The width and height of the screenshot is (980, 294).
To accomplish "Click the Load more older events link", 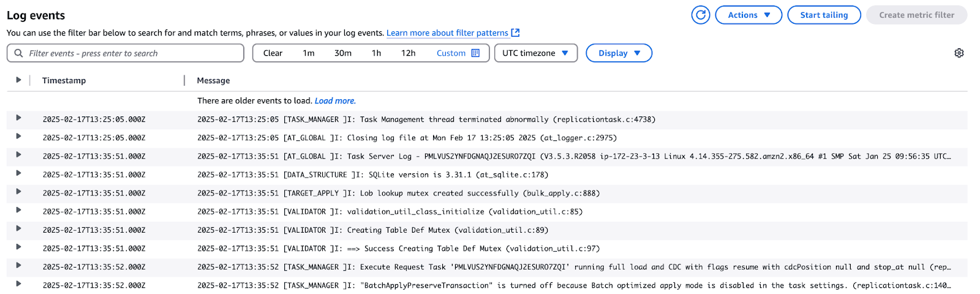I will 335,101.
